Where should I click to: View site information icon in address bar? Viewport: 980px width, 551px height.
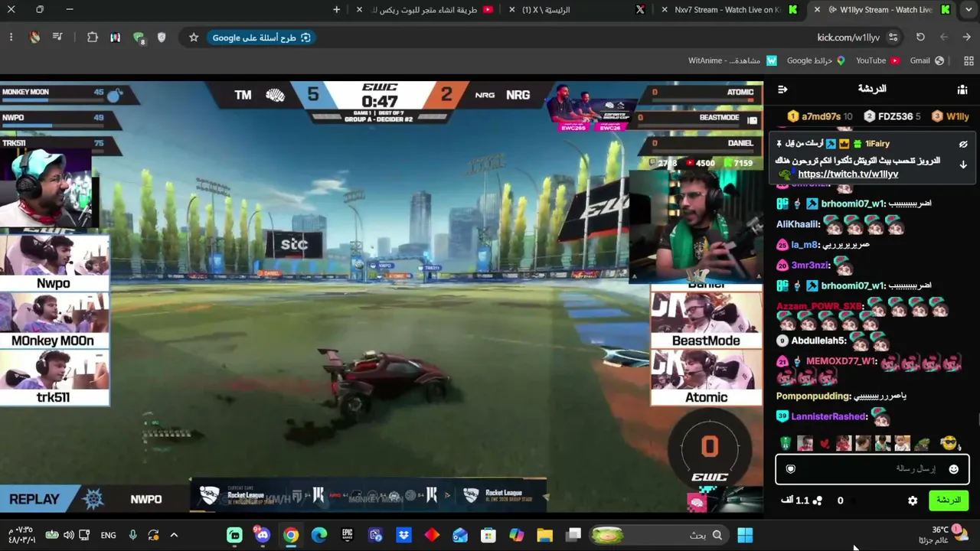[893, 37]
